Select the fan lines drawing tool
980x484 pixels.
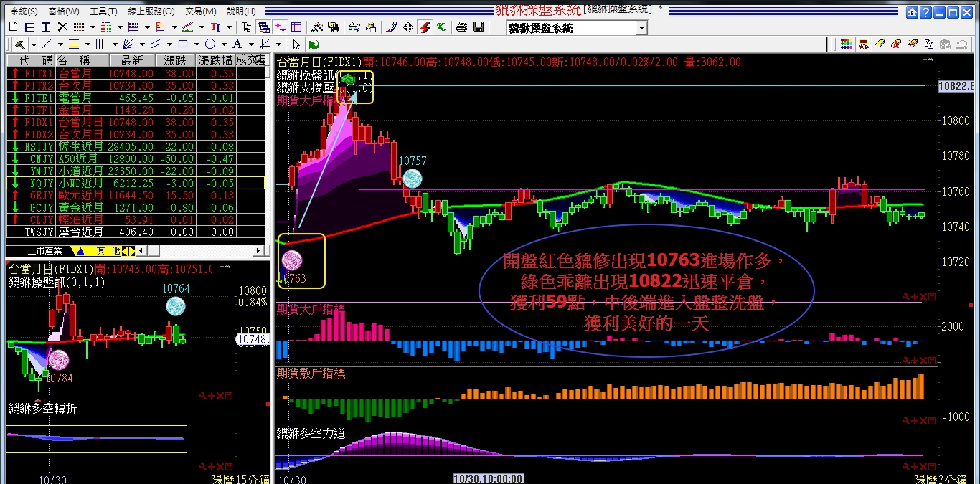click(128, 44)
